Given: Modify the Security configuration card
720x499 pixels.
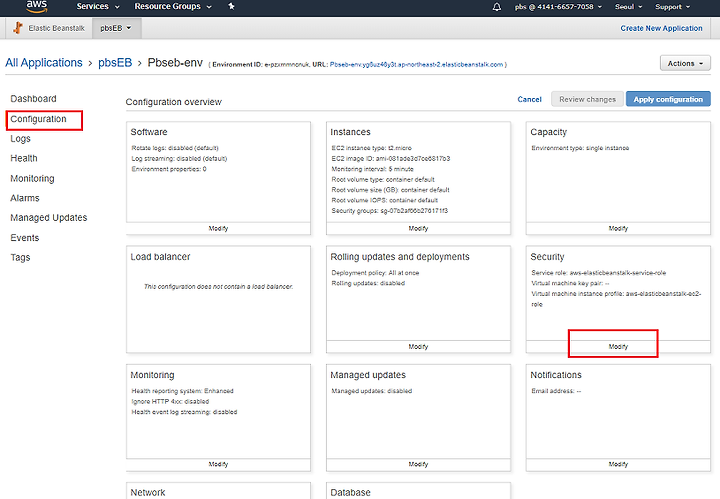Looking at the screenshot, I should coord(618,347).
